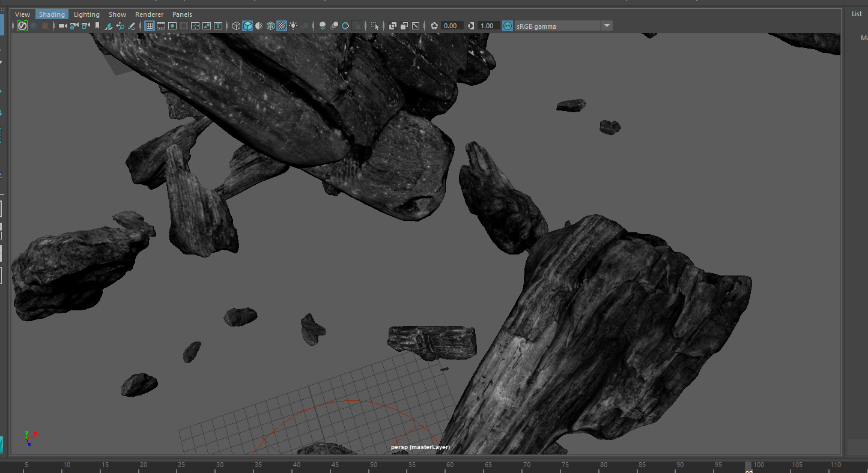Click the Screen Space Ambient Occlusion icon
The image size is (868, 473).
323,26
